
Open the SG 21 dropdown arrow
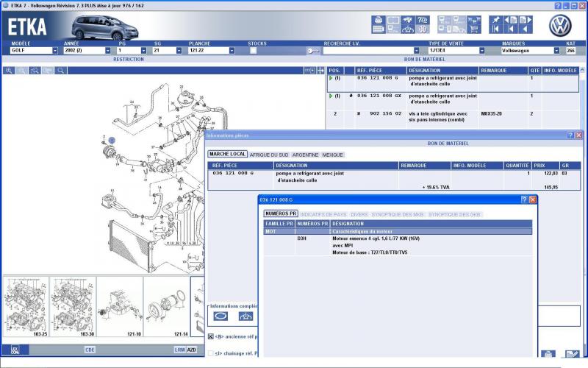click(179, 51)
